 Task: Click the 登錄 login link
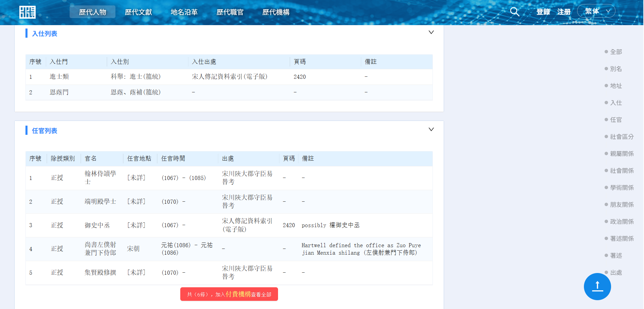pyautogui.click(x=543, y=12)
